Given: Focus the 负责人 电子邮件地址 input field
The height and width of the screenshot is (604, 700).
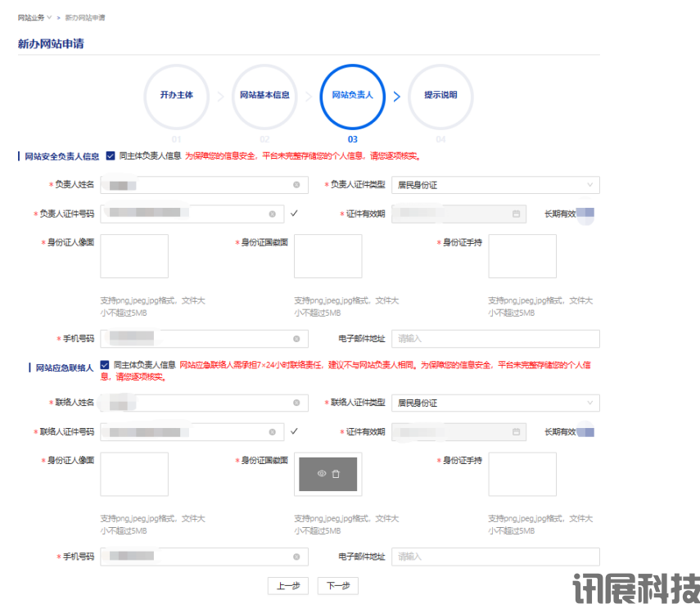Looking at the screenshot, I should 495,339.
